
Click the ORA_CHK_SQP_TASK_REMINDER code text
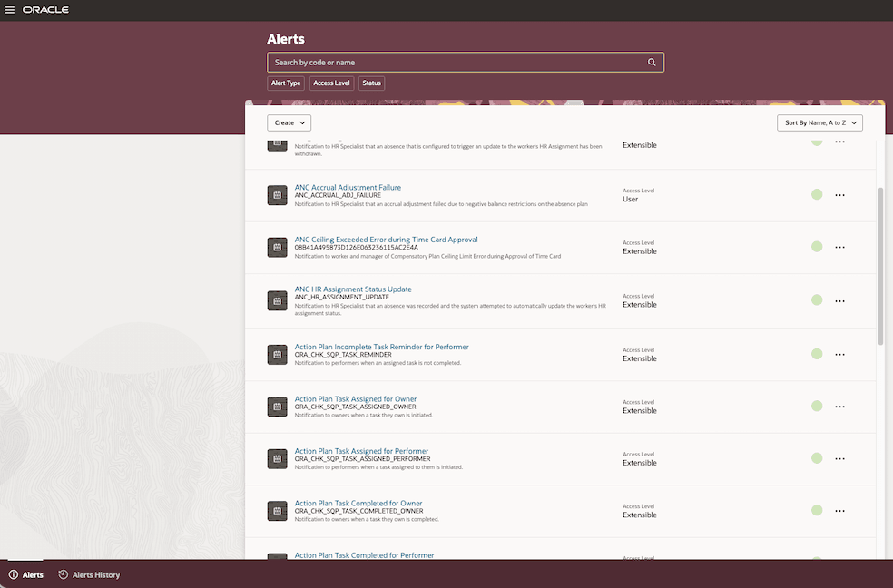(x=343, y=355)
